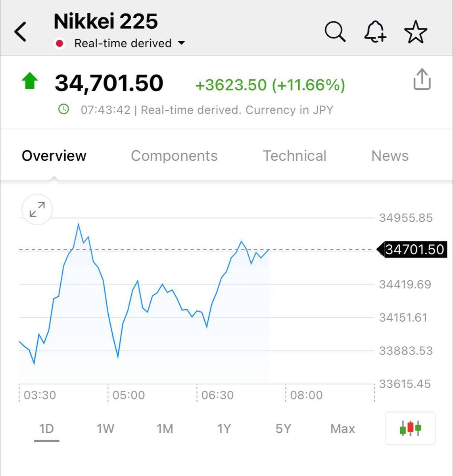Expand chart to fullscreen
Viewport: 453px width, 476px height.
[x=37, y=209]
